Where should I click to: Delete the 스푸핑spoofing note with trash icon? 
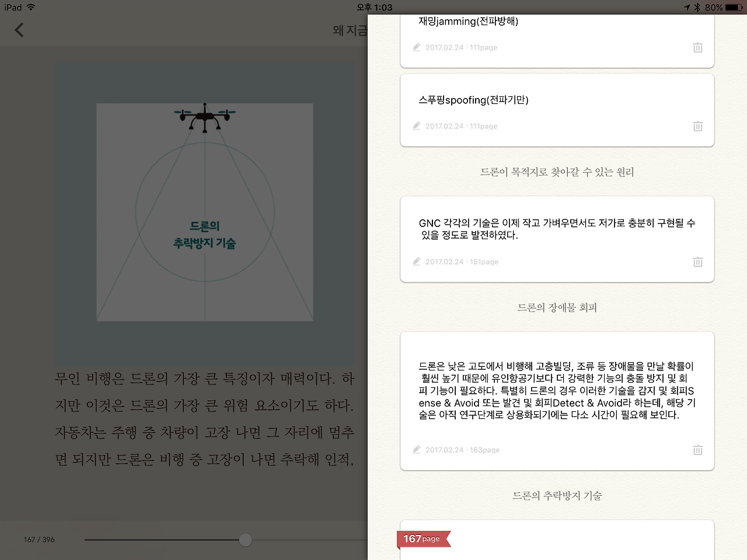click(697, 126)
